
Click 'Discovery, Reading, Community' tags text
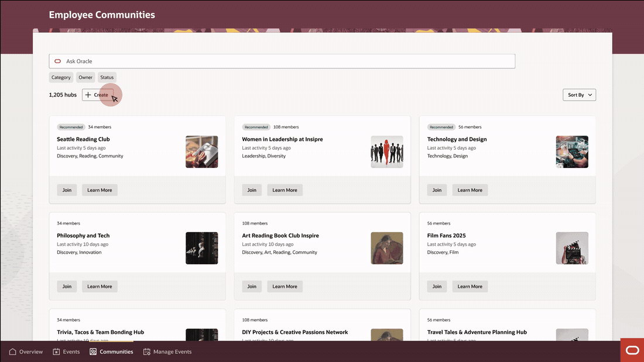pyautogui.click(x=90, y=156)
